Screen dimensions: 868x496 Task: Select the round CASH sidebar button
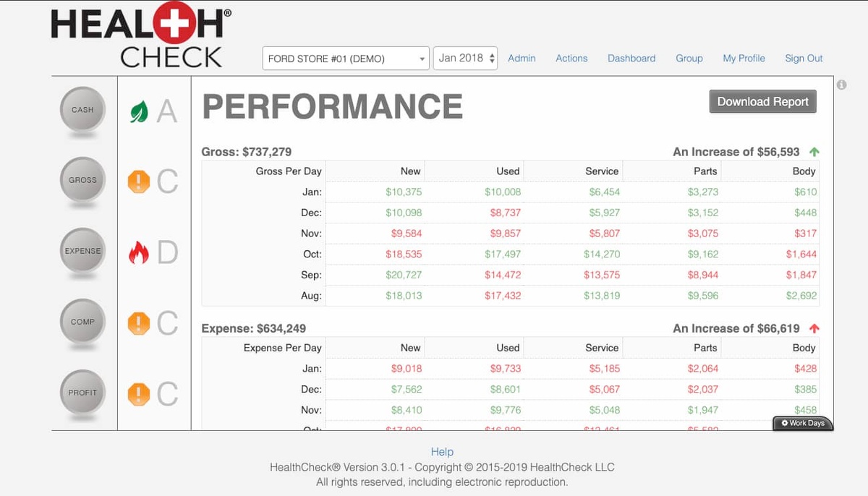(82, 110)
